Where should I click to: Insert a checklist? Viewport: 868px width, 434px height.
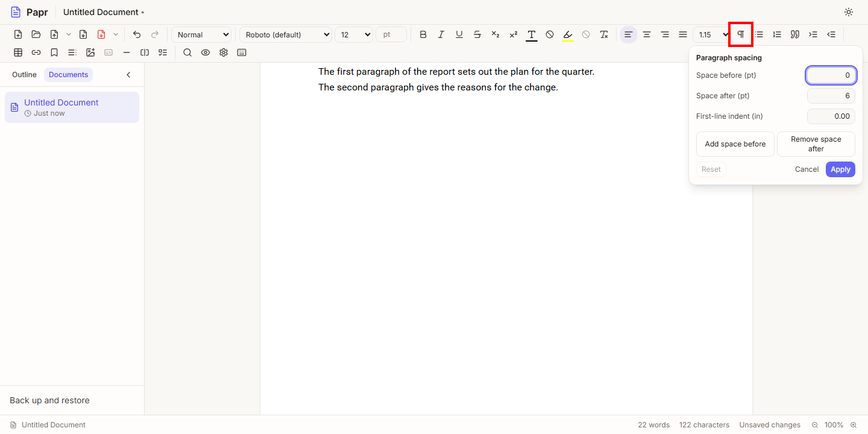pyautogui.click(x=163, y=52)
